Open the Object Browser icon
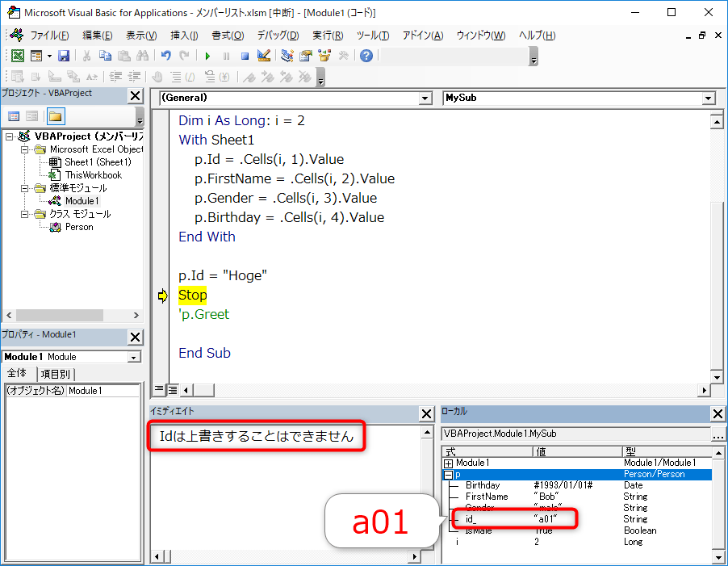The width and height of the screenshot is (728, 566). (323, 55)
